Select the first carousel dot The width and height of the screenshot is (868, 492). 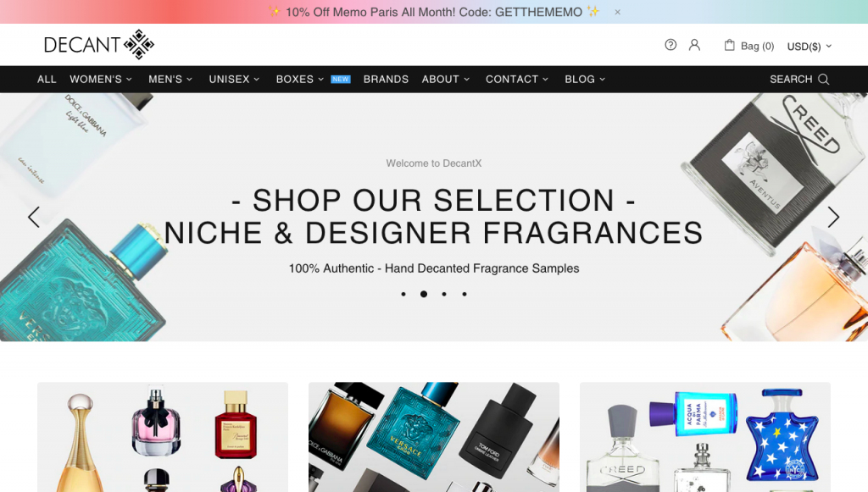coord(403,294)
